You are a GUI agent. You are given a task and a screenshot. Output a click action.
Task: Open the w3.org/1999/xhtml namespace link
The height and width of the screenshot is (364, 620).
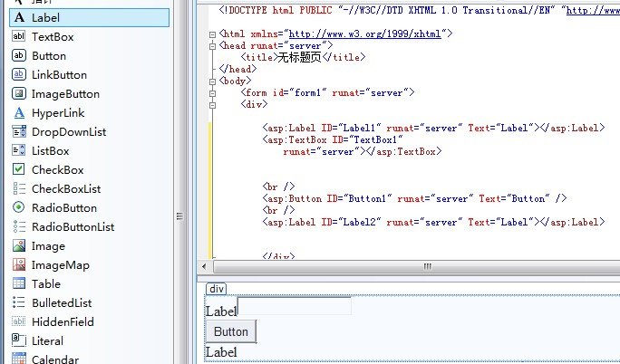364,34
